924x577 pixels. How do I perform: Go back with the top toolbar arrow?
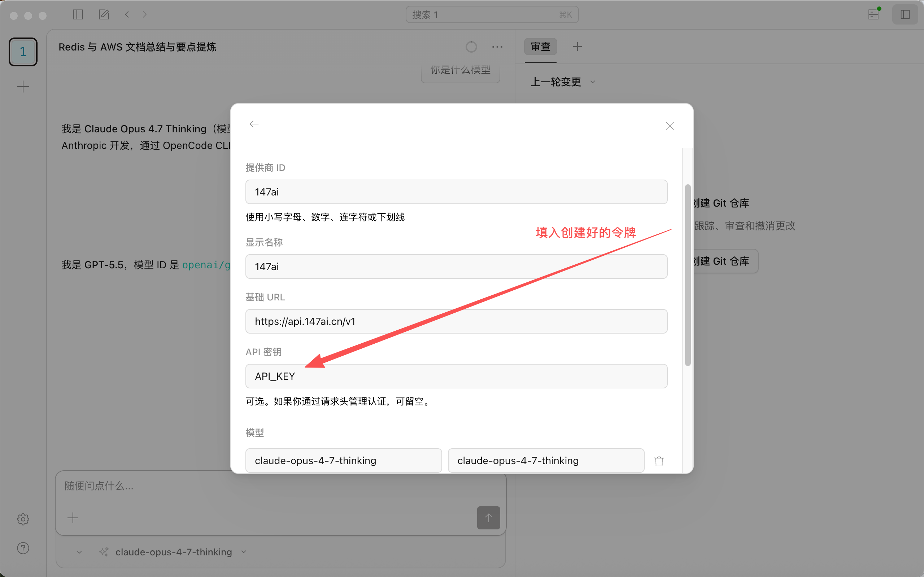127,14
